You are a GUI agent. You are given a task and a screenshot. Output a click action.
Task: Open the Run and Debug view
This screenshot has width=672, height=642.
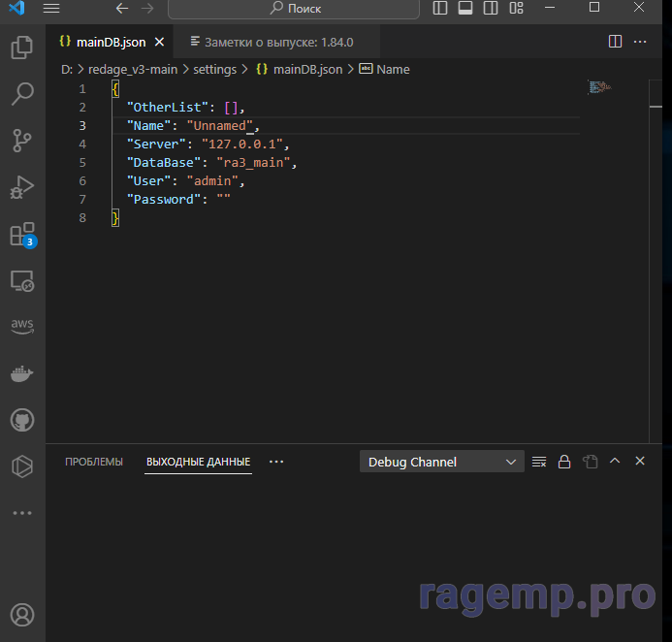coord(21,187)
